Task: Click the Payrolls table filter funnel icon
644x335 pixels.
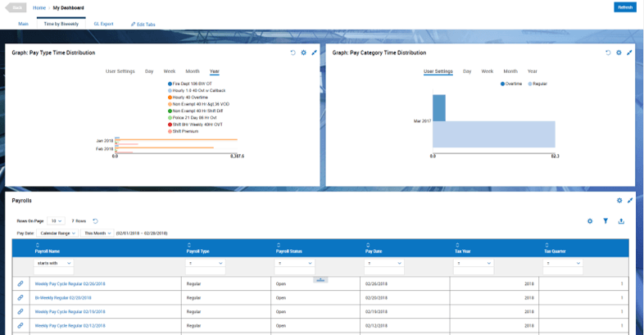Action: pos(605,221)
